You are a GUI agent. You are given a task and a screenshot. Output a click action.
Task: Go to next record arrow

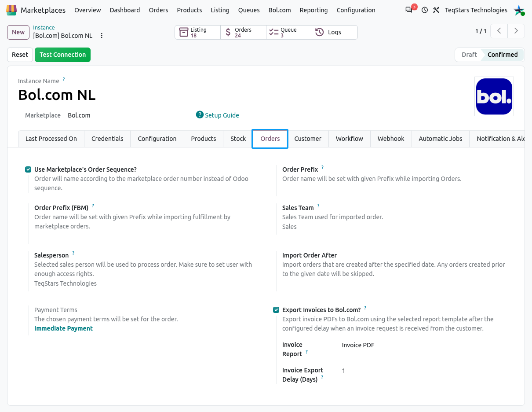click(x=516, y=31)
